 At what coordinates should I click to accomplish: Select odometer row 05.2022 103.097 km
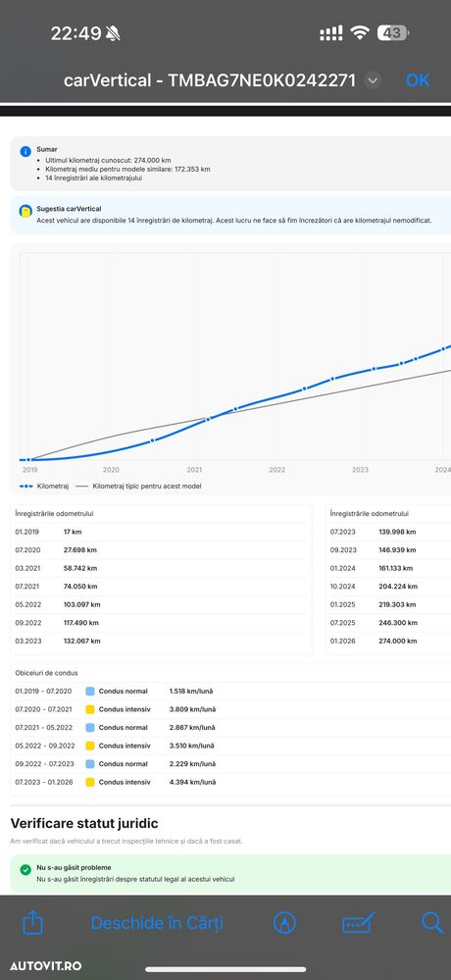tap(161, 604)
